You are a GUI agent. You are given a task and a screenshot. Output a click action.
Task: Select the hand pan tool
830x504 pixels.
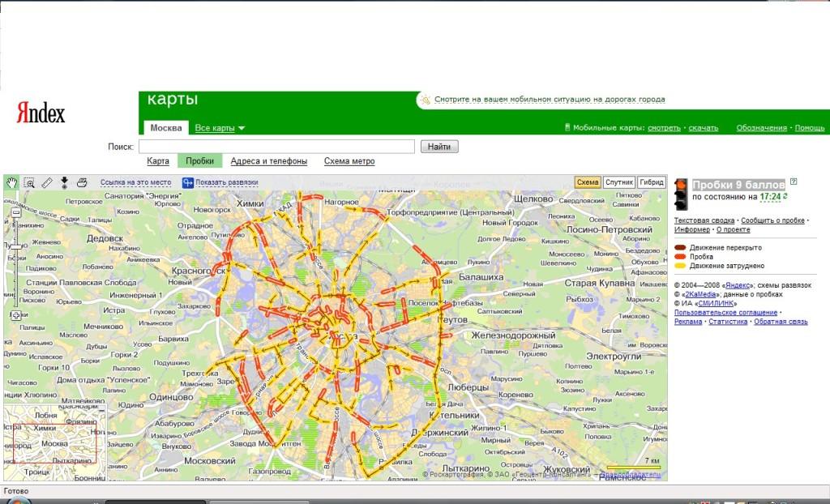pyautogui.click(x=11, y=183)
